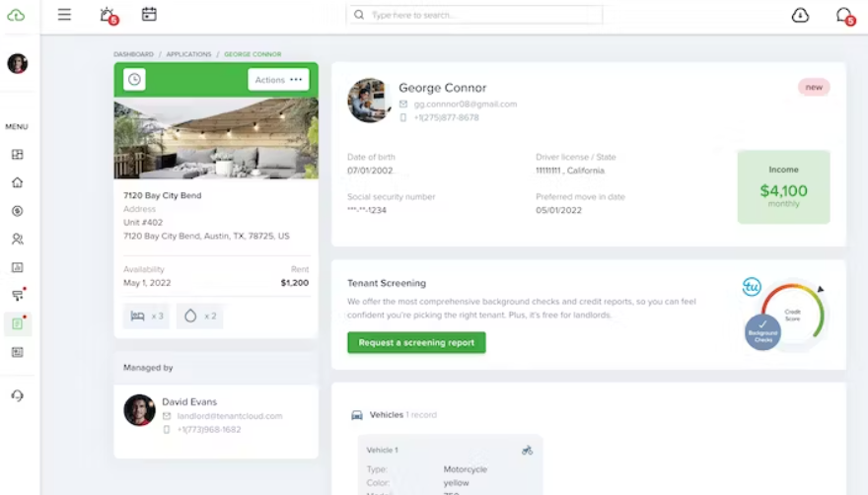Click the clock history icon on property card
Viewport: 868px width, 495px height.
(134, 80)
